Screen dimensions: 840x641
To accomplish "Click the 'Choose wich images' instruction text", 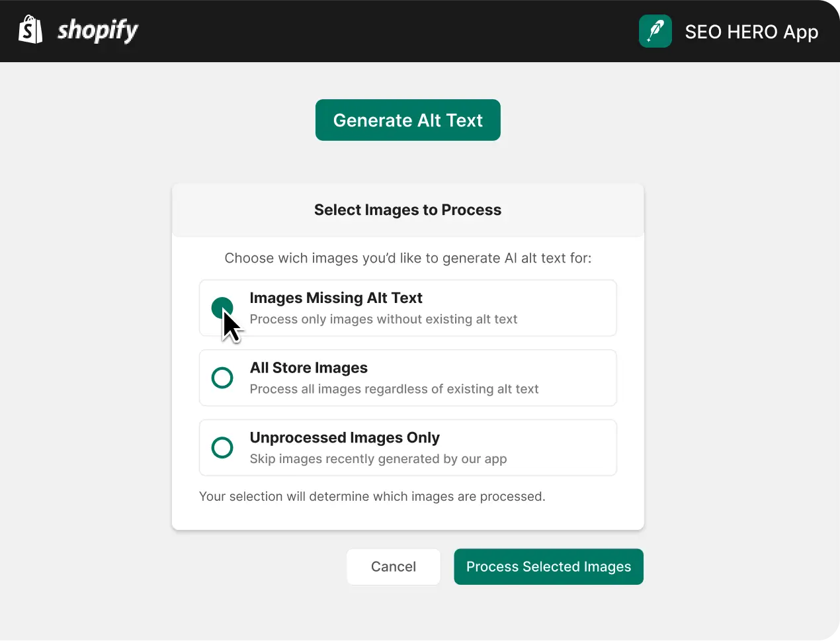I will [408, 258].
